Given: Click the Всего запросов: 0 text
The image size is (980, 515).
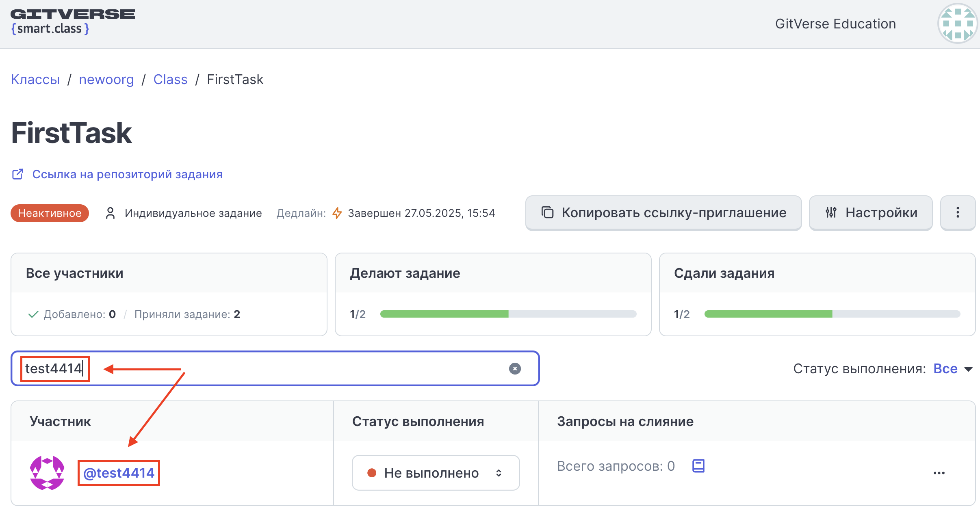Looking at the screenshot, I should 616,466.
